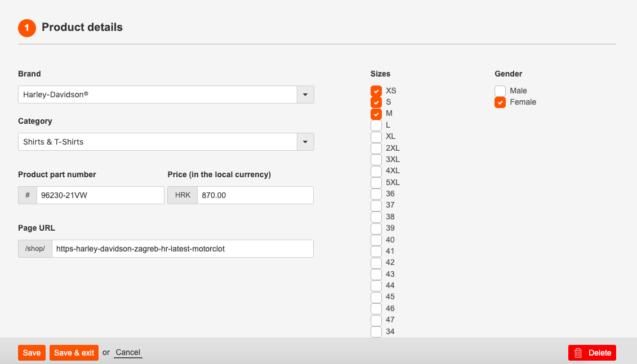Check the 2XL size checkbox
The image size is (637, 364).
(376, 148)
